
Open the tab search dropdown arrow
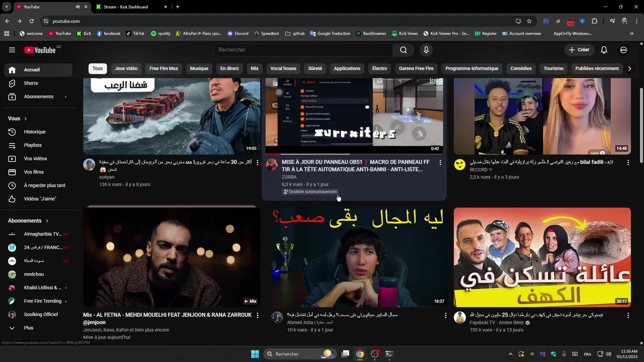pyautogui.click(x=7, y=7)
